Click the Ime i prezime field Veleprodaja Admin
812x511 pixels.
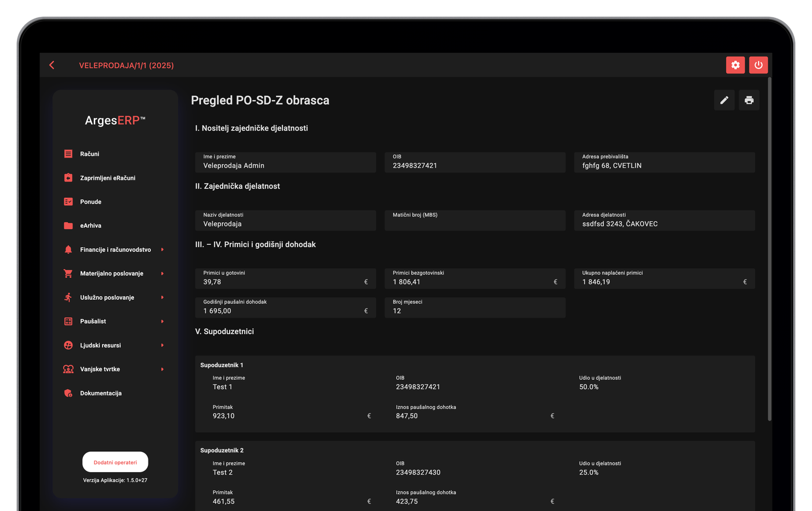[x=285, y=162]
